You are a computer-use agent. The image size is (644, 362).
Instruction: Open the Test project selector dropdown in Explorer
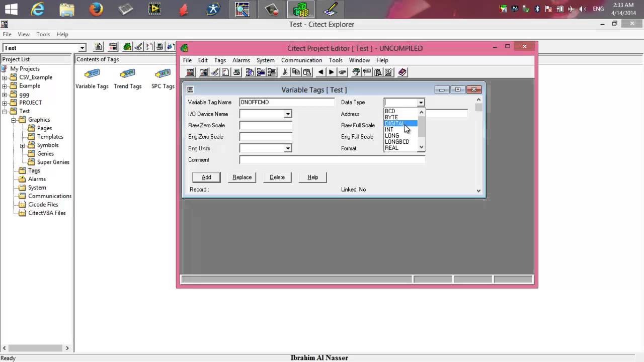(x=82, y=48)
